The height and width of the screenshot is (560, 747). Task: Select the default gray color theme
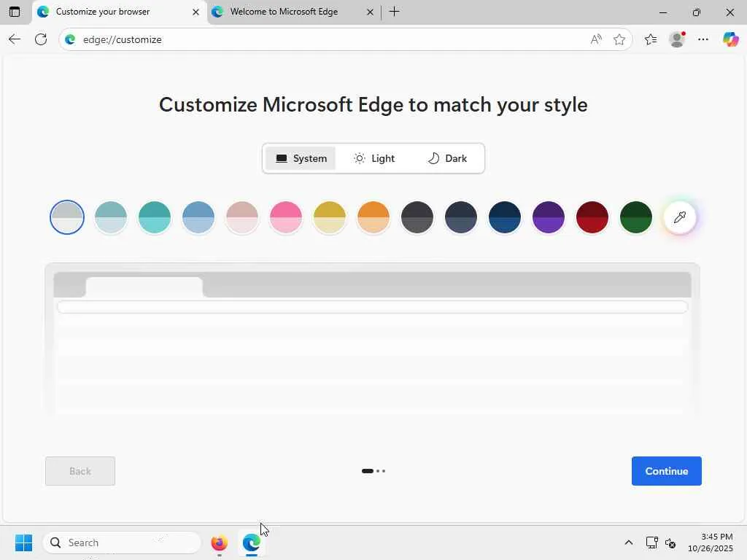pyautogui.click(x=67, y=217)
